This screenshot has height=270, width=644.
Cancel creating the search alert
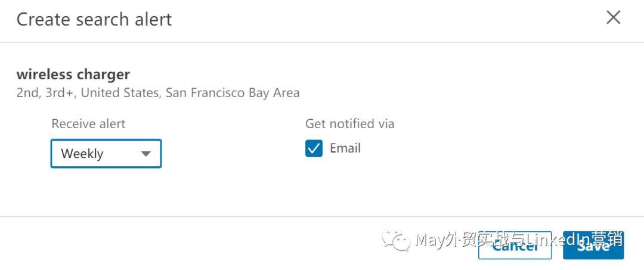(515, 246)
